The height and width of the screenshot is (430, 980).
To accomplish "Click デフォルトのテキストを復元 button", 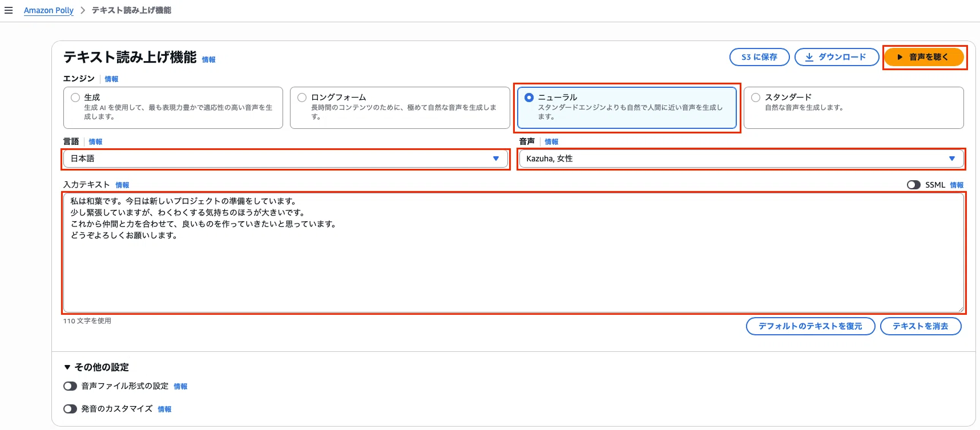I will tap(810, 326).
